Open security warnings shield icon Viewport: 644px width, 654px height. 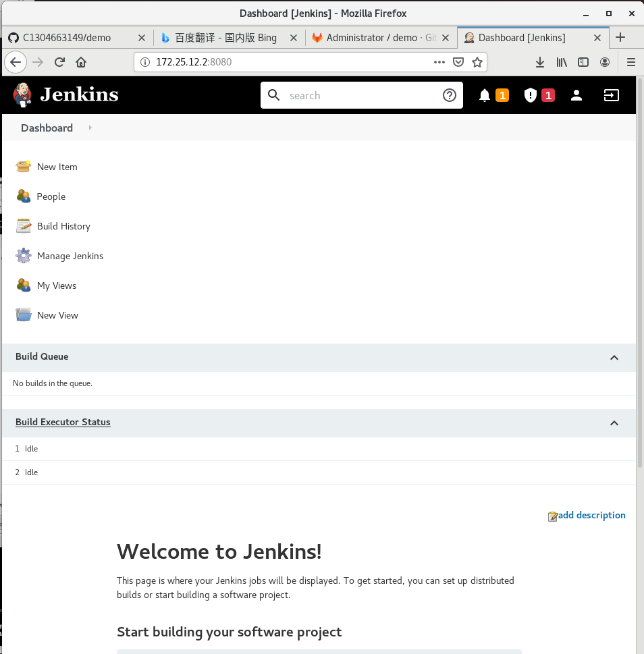(x=530, y=95)
